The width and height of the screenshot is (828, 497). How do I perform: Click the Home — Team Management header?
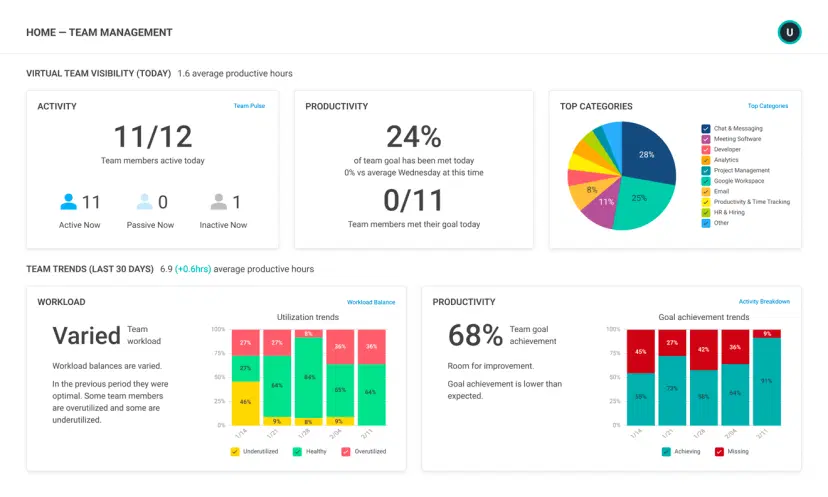(x=99, y=33)
